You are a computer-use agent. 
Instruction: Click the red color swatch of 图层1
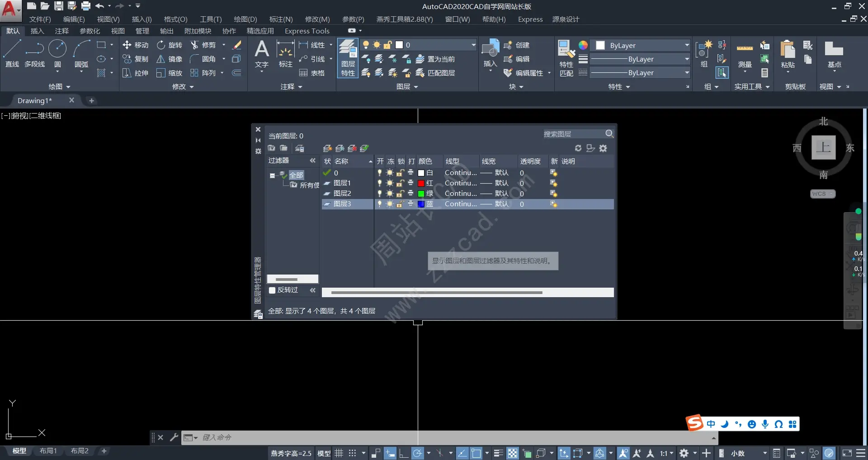coord(422,183)
